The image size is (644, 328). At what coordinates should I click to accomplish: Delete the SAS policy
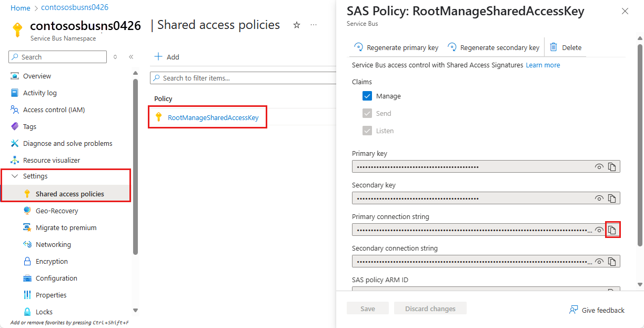point(566,47)
